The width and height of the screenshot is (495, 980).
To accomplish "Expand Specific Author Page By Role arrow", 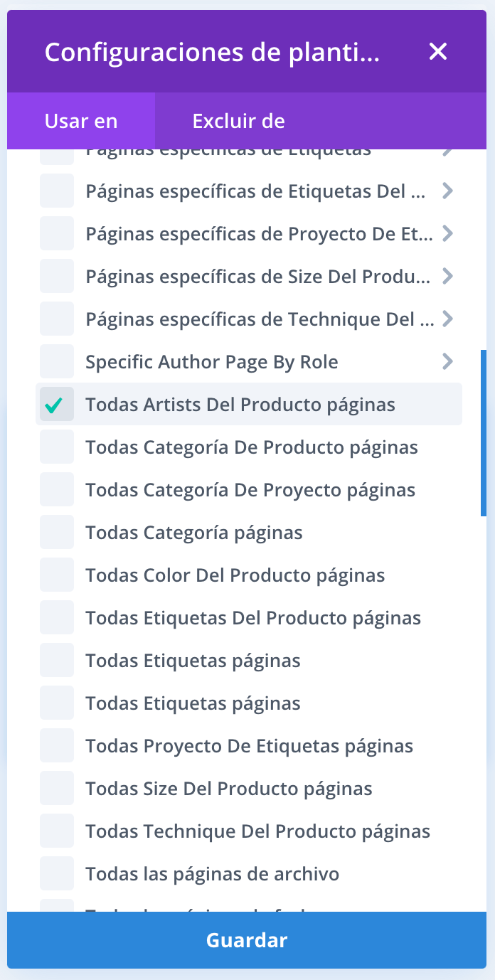I will [447, 362].
